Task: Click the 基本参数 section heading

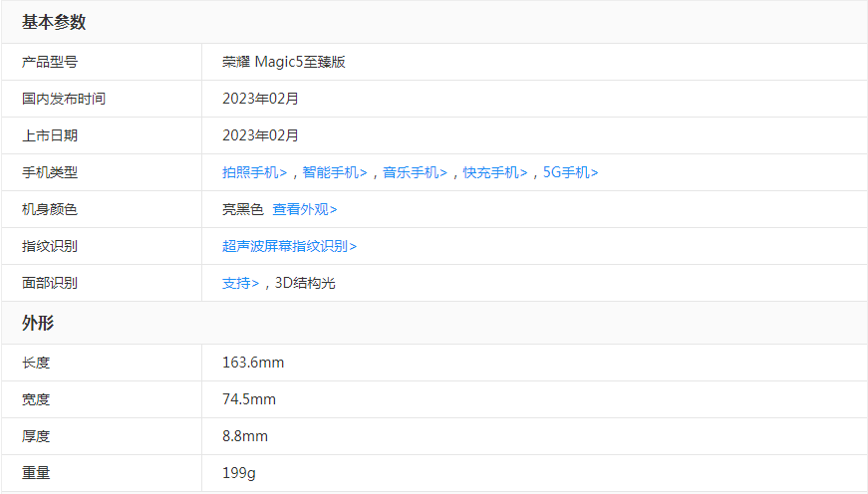Action: (x=54, y=22)
